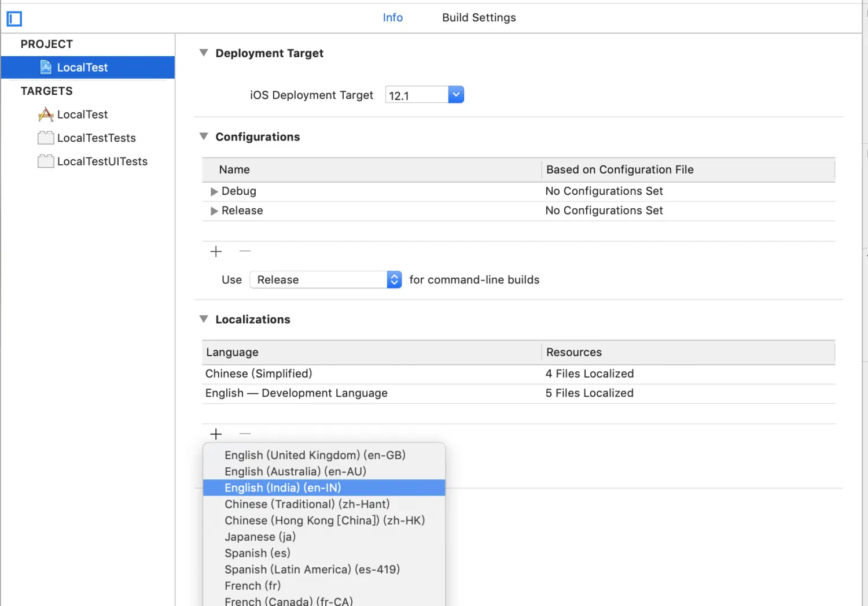Click Debug's No Configurations Set cell

click(x=604, y=191)
